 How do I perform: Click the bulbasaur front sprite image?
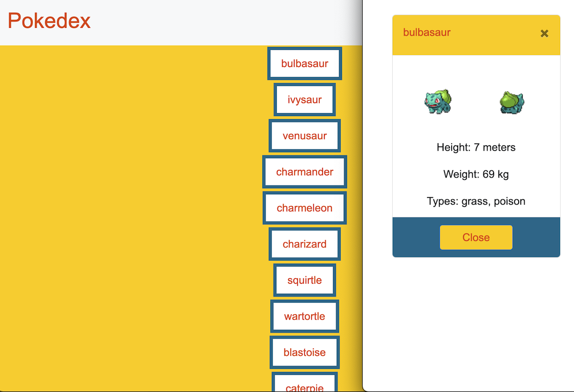click(x=438, y=101)
